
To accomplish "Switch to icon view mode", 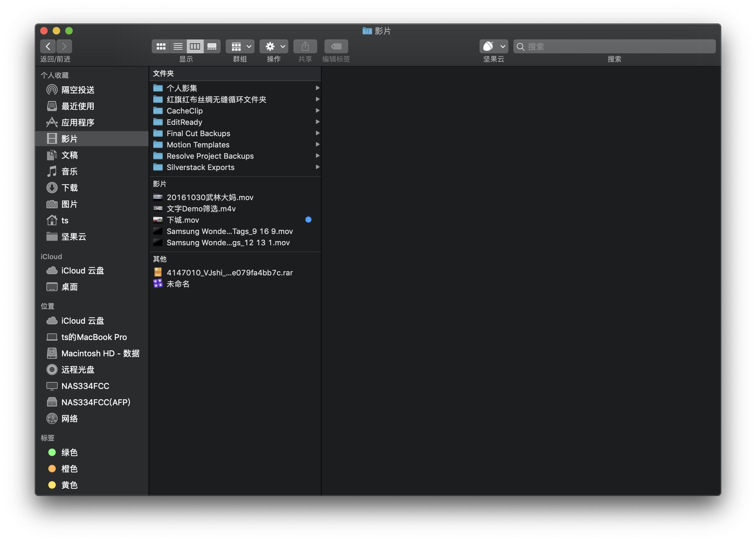I will coord(161,46).
